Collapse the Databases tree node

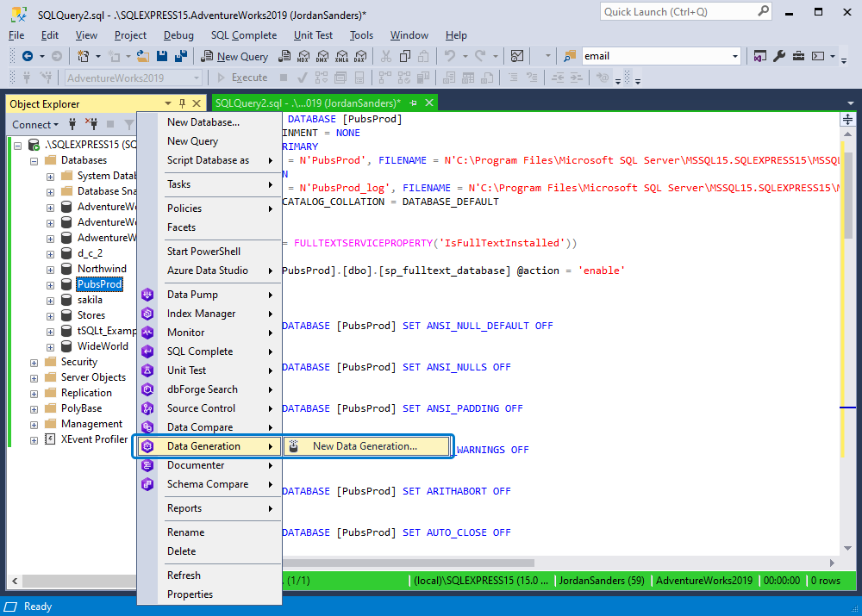click(34, 161)
